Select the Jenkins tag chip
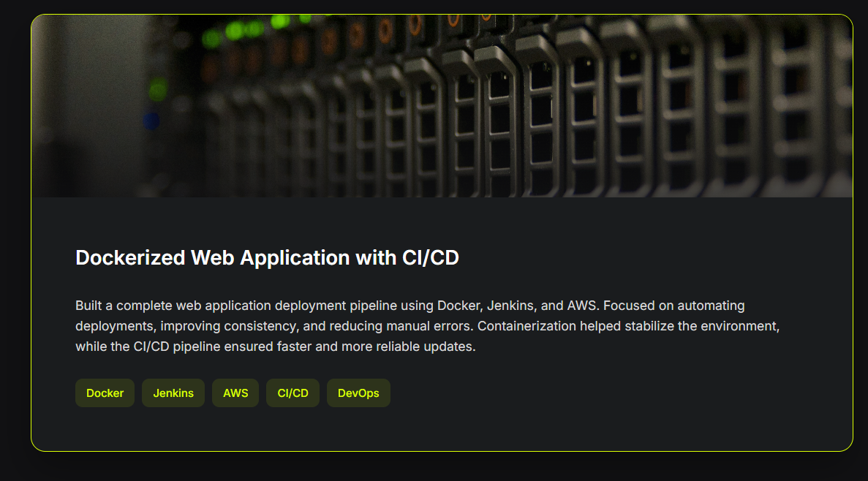Image resolution: width=868 pixels, height=481 pixels. tap(173, 393)
